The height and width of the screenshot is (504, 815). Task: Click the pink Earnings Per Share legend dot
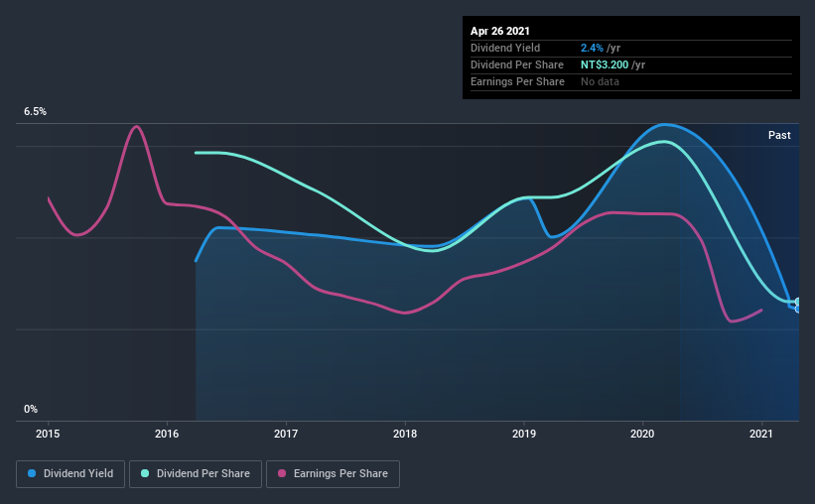[282, 473]
